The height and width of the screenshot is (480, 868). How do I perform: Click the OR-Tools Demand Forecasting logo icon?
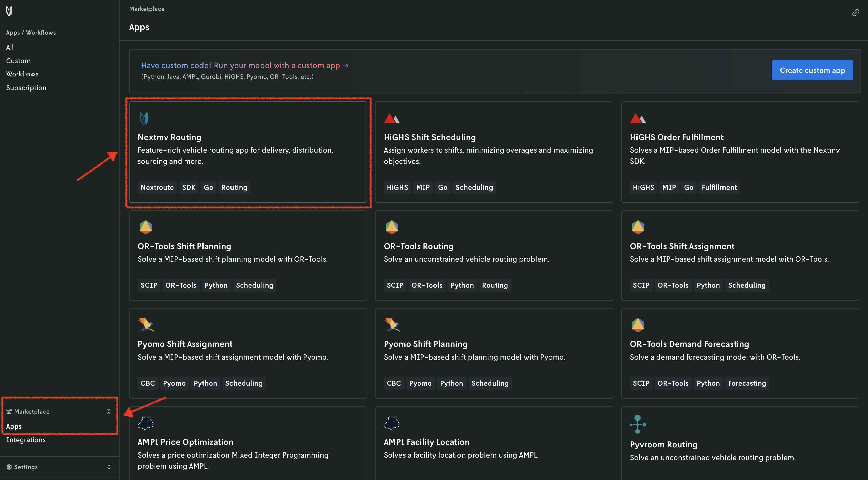point(638,325)
